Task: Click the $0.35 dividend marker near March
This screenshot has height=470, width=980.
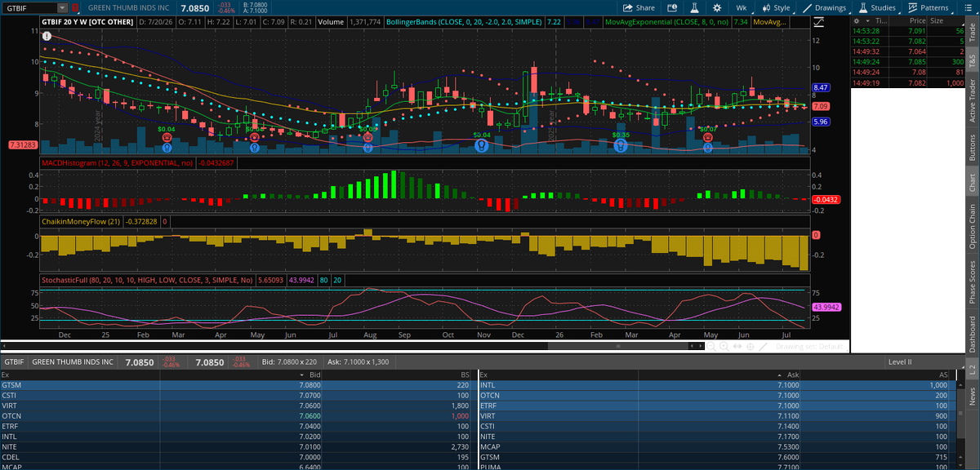Action: (x=621, y=135)
